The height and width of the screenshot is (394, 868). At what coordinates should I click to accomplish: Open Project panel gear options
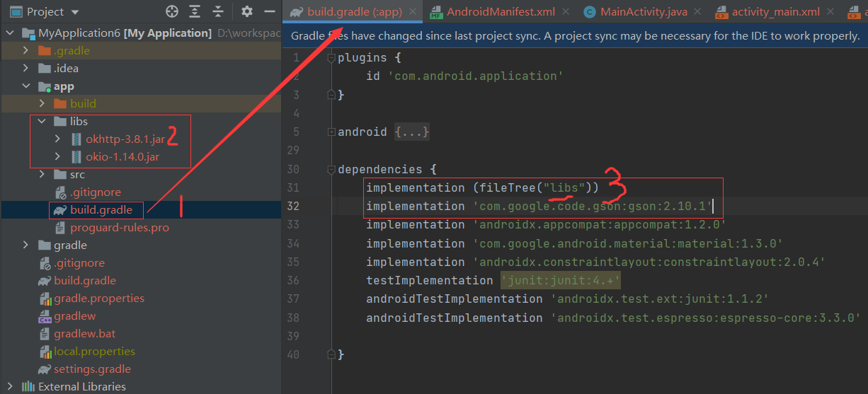(246, 11)
